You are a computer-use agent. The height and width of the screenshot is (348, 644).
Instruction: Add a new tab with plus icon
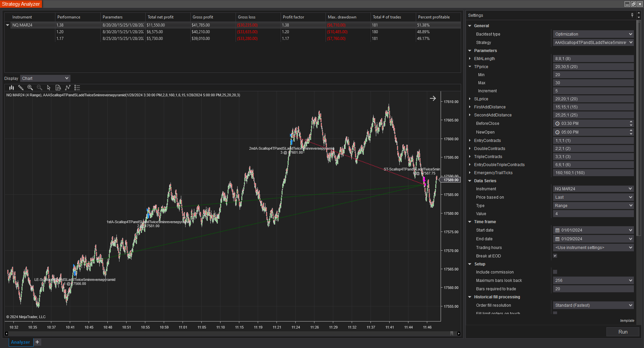(x=37, y=342)
